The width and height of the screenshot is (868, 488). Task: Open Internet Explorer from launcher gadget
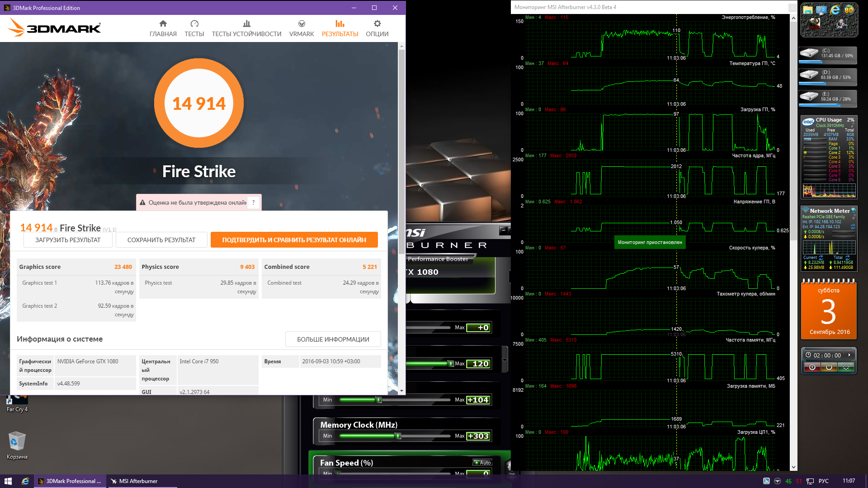pyautogui.click(x=835, y=10)
